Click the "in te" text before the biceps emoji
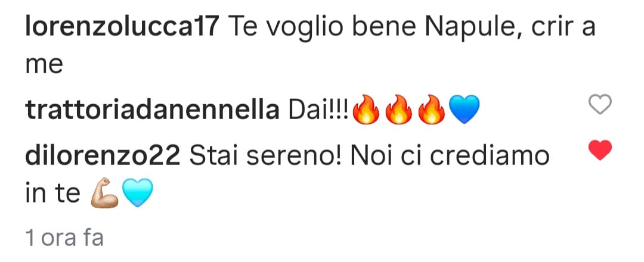This screenshot has width=644, height=262. tap(52, 193)
